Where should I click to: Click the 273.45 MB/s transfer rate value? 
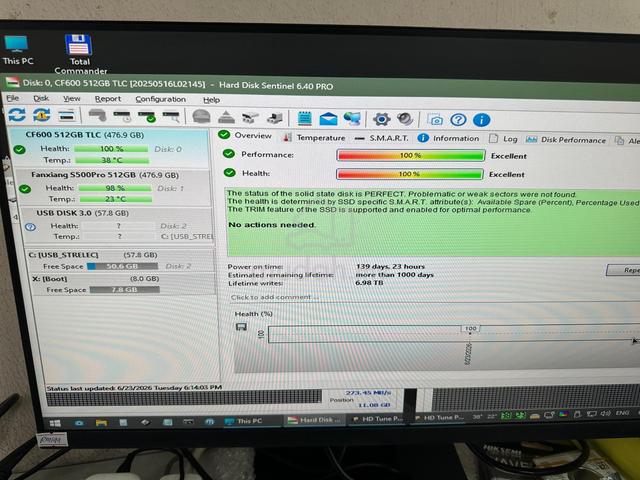368,393
